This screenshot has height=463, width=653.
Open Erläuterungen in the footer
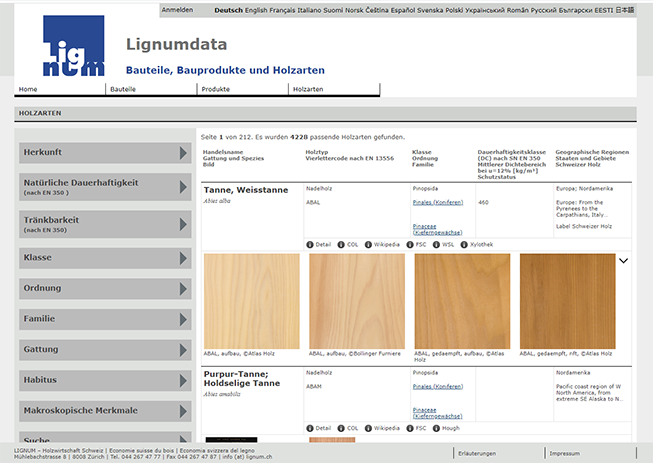coord(477,453)
